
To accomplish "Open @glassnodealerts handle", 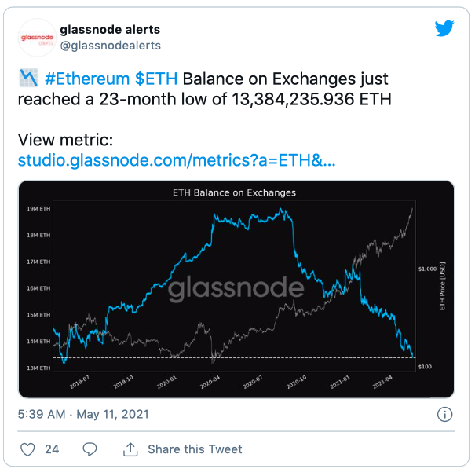I will [111, 46].
